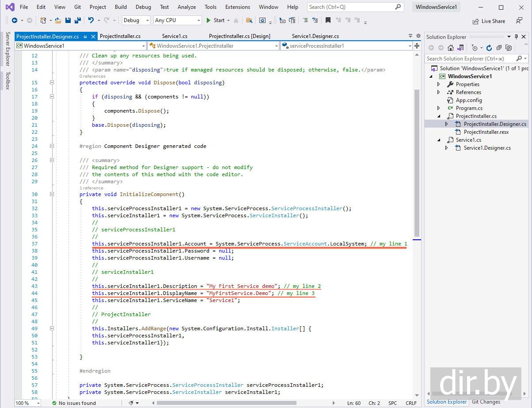Viewport: 532px width, 408px height.
Task: Click the Home icon in Solution Explorer
Action: pos(451,48)
